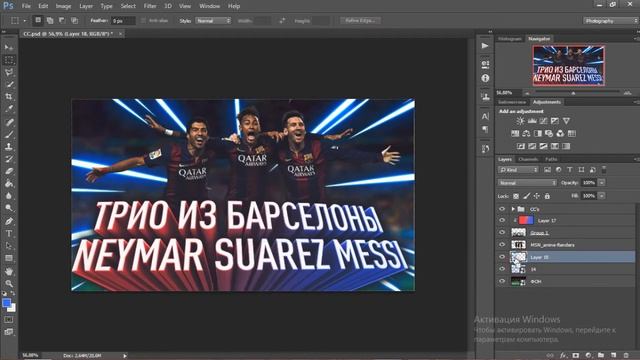Open the Photography workspace dropdown

tap(610, 20)
